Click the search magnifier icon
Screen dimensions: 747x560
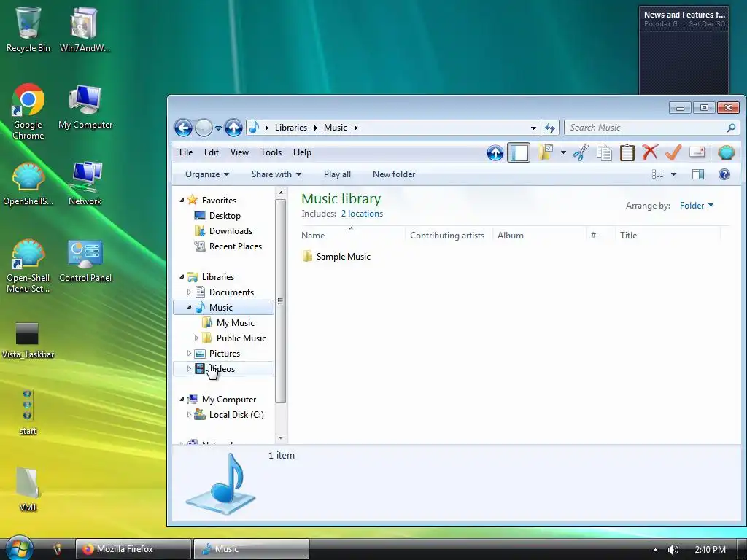731,128
